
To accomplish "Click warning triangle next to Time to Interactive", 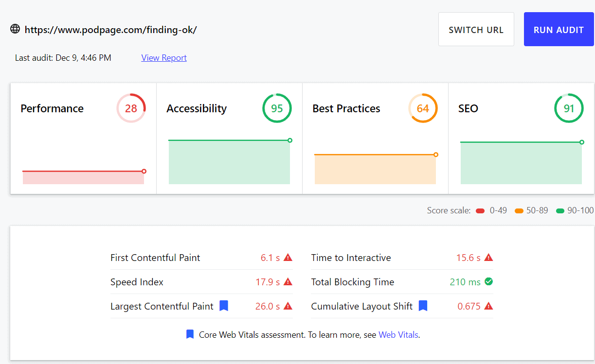I will [489, 258].
